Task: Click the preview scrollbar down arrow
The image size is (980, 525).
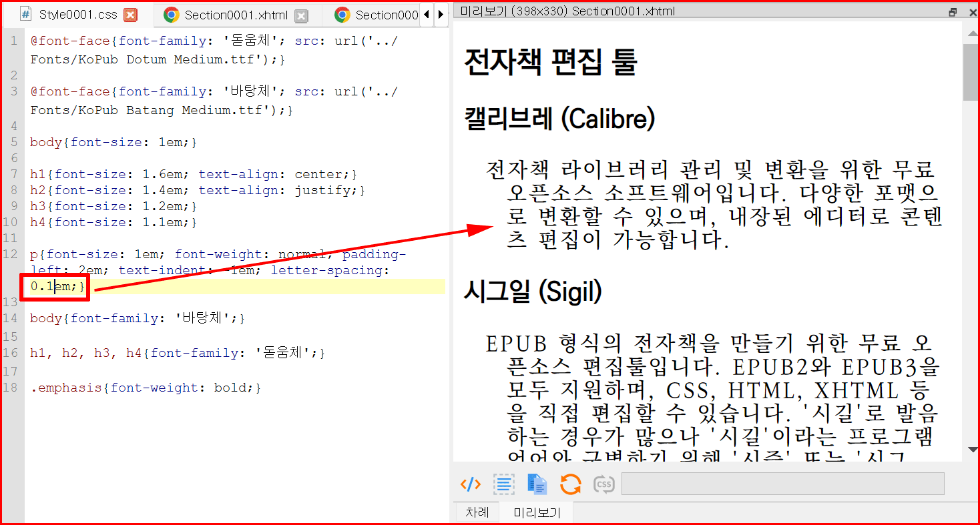Action: (971, 450)
